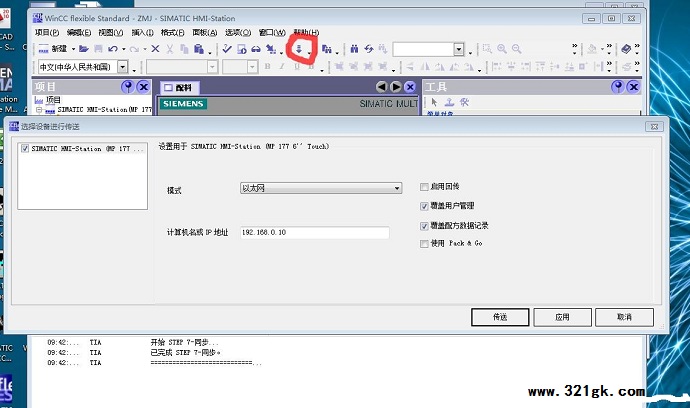Expand the 中文(中华人民共和国) language dropdown

coord(123,67)
